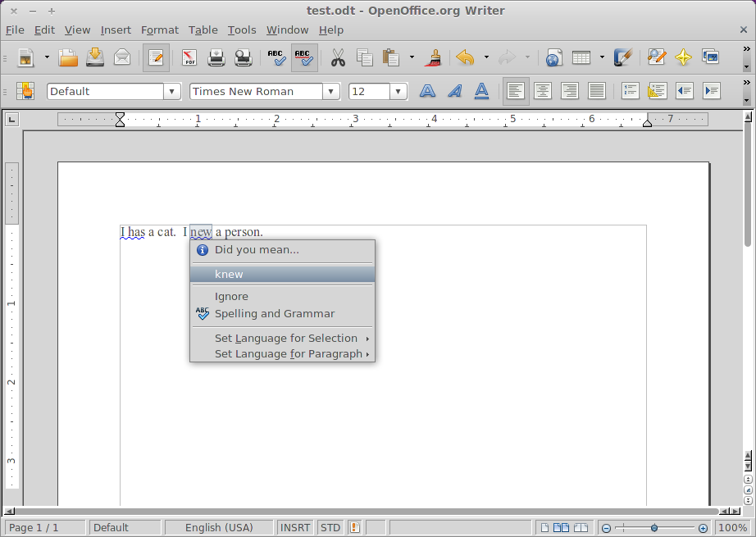Image resolution: width=756 pixels, height=537 pixels.
Task: Choose Ignore in the context menu
Action: click(231, 296)
